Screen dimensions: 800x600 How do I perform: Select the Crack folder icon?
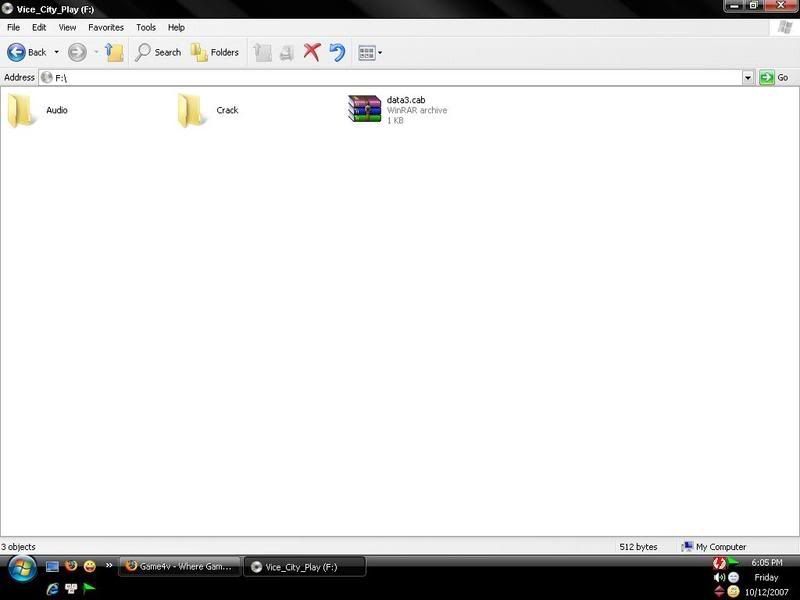click(192, 110)
